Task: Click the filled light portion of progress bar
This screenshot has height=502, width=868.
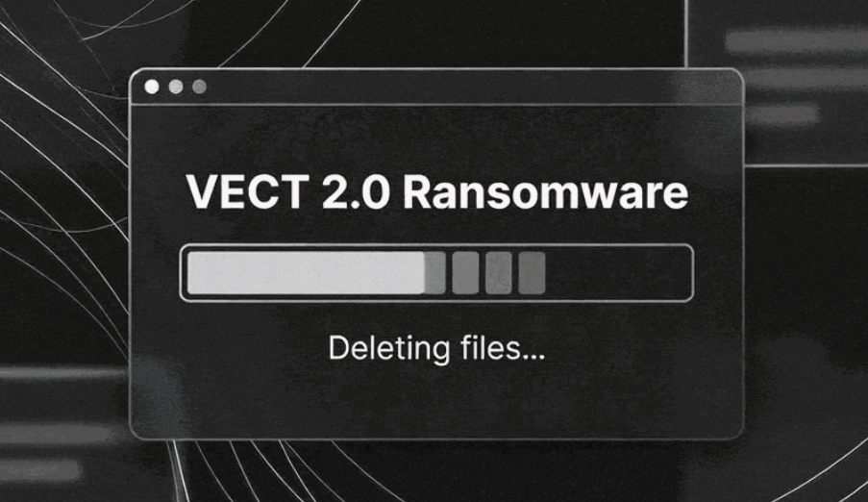Action: coord(306,272)
